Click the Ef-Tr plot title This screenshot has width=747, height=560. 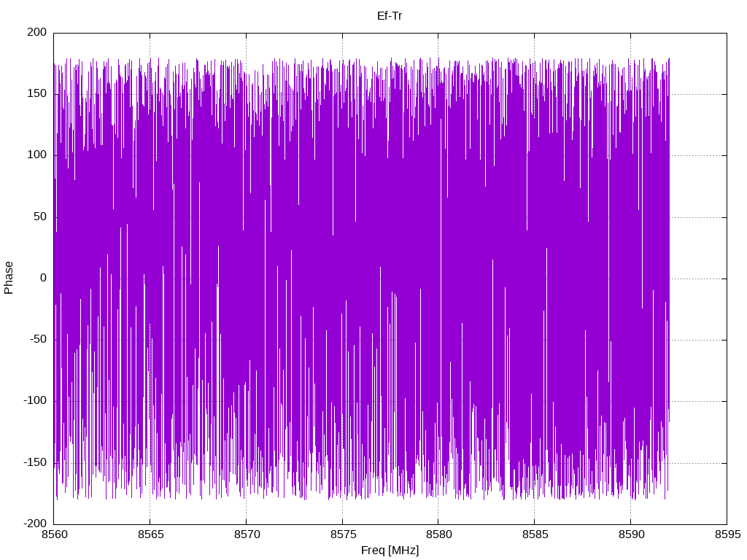coord(390,16)
